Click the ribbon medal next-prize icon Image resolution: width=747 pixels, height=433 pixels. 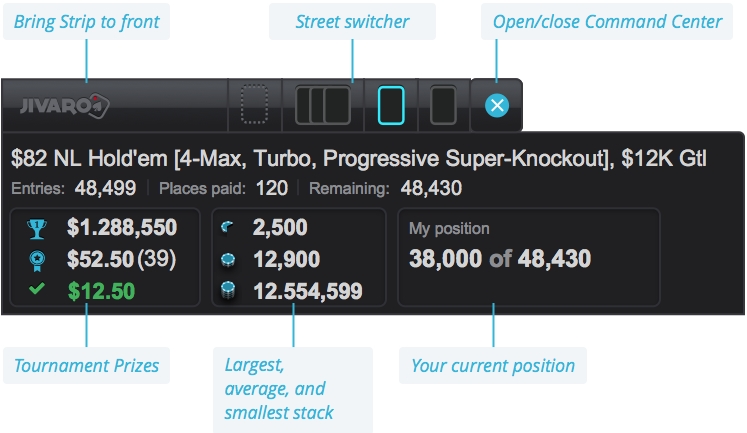pyautogui.click(x=37, y=260)
